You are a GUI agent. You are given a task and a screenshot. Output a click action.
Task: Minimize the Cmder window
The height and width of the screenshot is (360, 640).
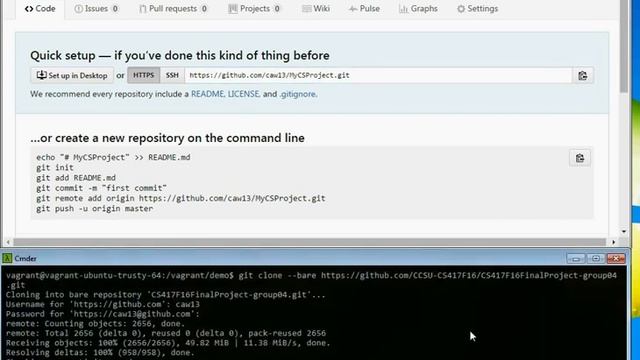[x=576, y=259]
